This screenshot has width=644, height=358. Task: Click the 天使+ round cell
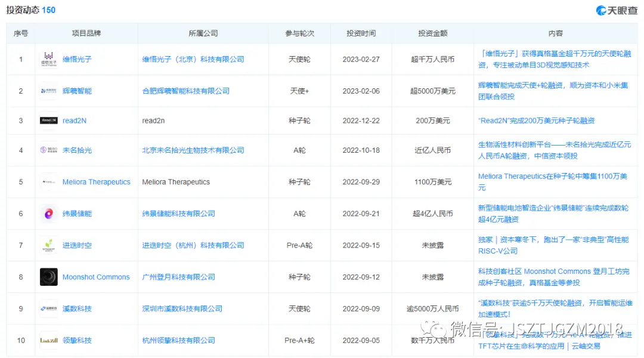pyautogui.click(x=299, y=91)
